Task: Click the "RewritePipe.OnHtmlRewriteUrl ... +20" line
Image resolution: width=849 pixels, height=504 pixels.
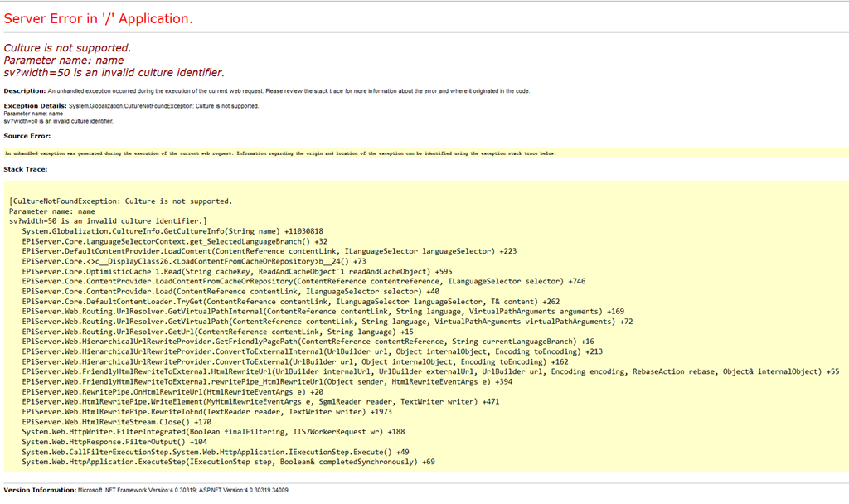Action: (172, 392)
